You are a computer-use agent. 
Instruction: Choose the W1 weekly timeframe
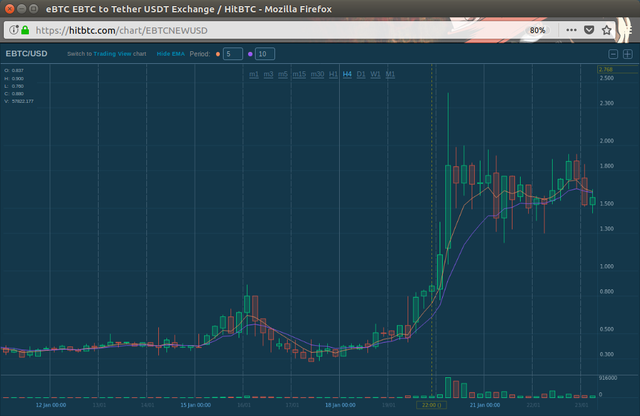coord(376,74)
